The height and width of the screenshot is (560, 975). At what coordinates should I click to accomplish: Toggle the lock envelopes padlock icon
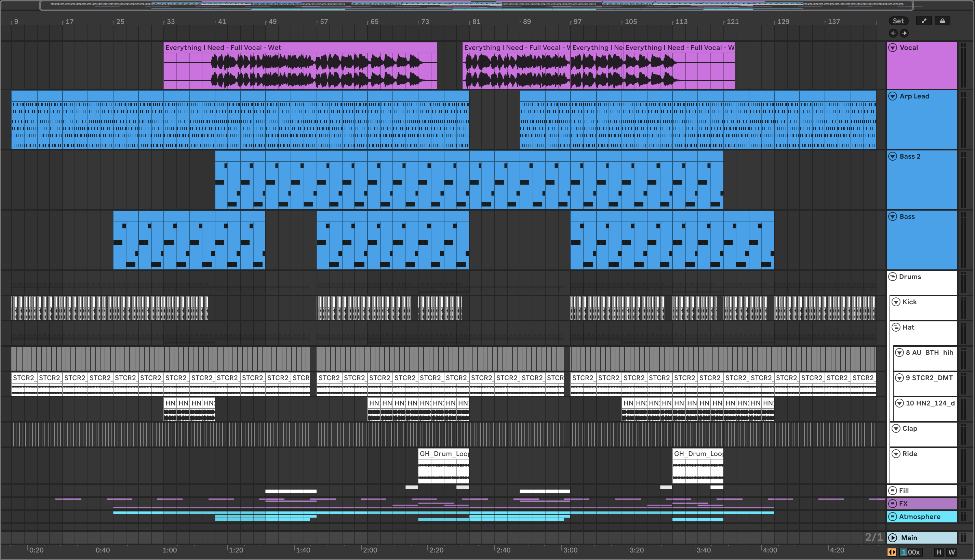click(942, 21)
